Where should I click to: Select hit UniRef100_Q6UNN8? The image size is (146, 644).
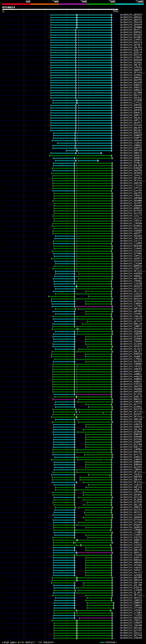point(131,201)
